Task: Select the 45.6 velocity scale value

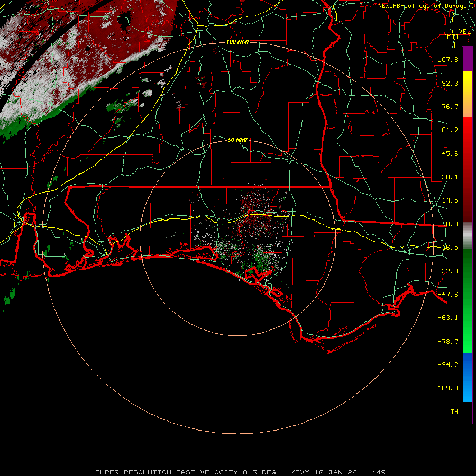Action: point(450,153)
